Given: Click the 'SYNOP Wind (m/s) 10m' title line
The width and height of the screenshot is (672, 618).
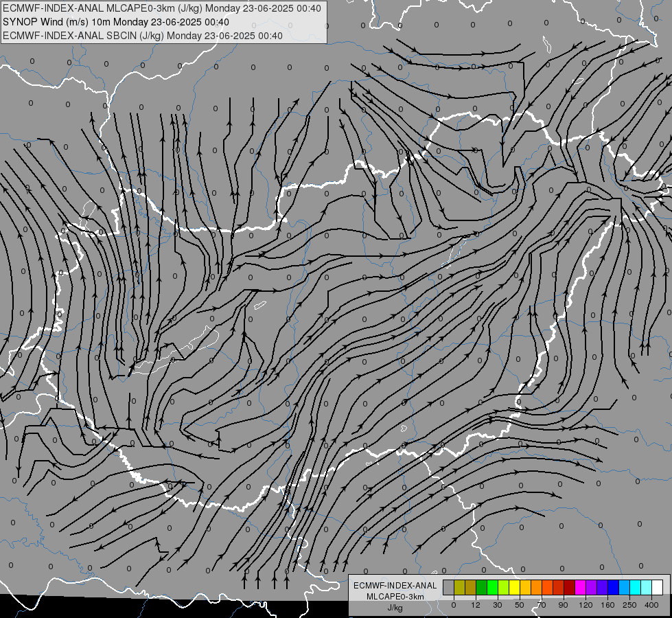Looking at the screenshot, I should [116, 22].
